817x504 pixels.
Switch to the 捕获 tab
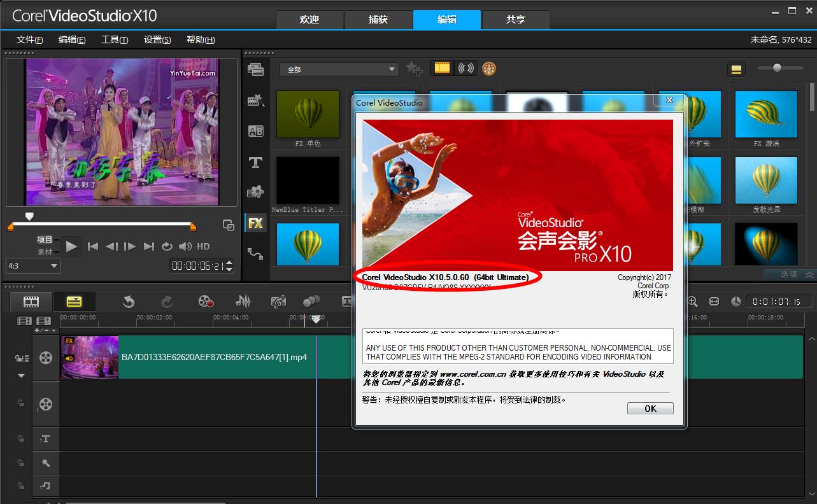pos(378,20)
